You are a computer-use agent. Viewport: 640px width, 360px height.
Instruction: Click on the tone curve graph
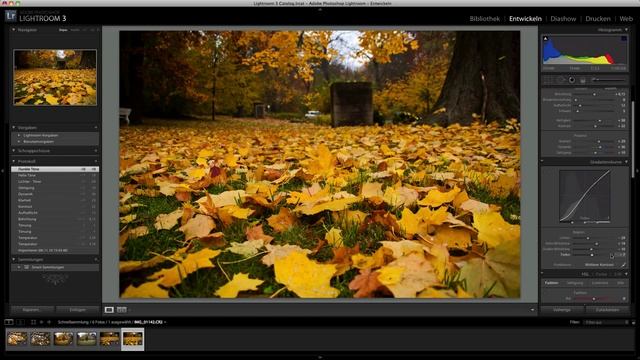585,196
